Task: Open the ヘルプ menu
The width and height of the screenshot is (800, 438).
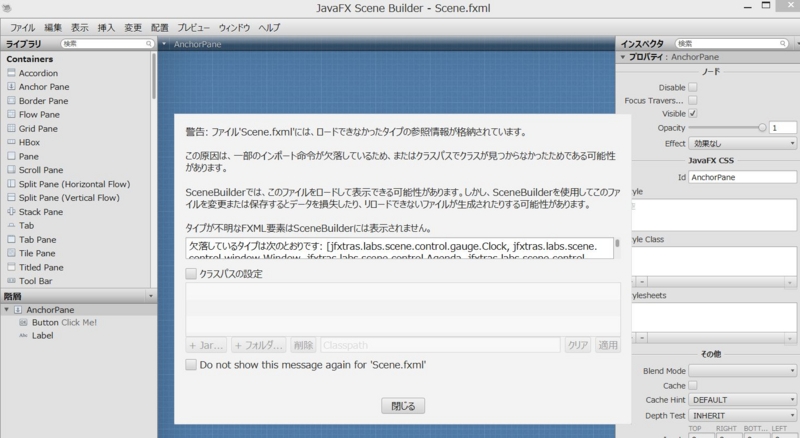Action: point(269,28)
